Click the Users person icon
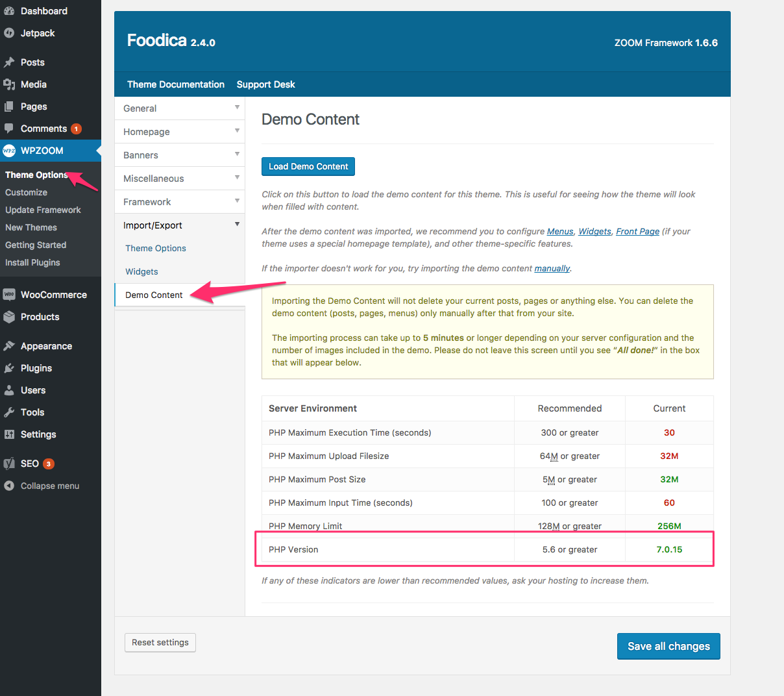784x696 pixels. [x=9, y=390]
